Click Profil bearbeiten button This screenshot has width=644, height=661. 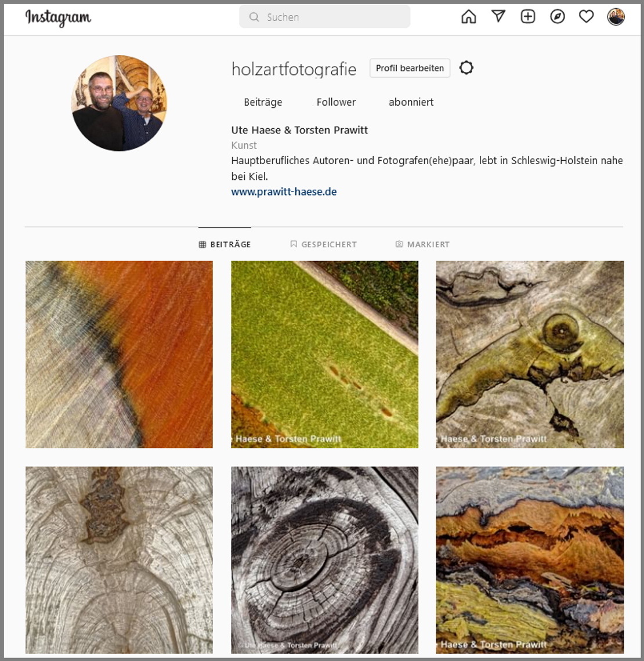(x=410, y=68)
